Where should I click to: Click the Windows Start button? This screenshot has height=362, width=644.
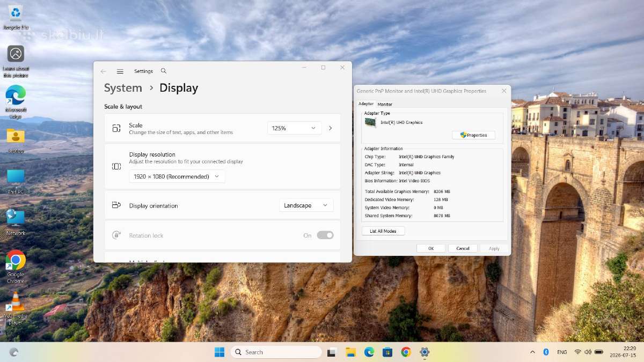pos(219,352)
